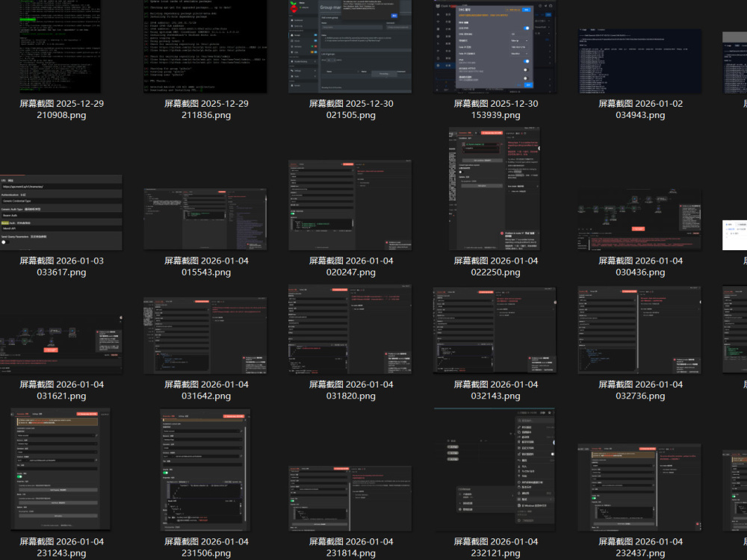Select thumbnail of 屏幕截图 2026-01-04 032736.png
The image size is (747, 560).
pyautogui.click(x=640, y=331)
